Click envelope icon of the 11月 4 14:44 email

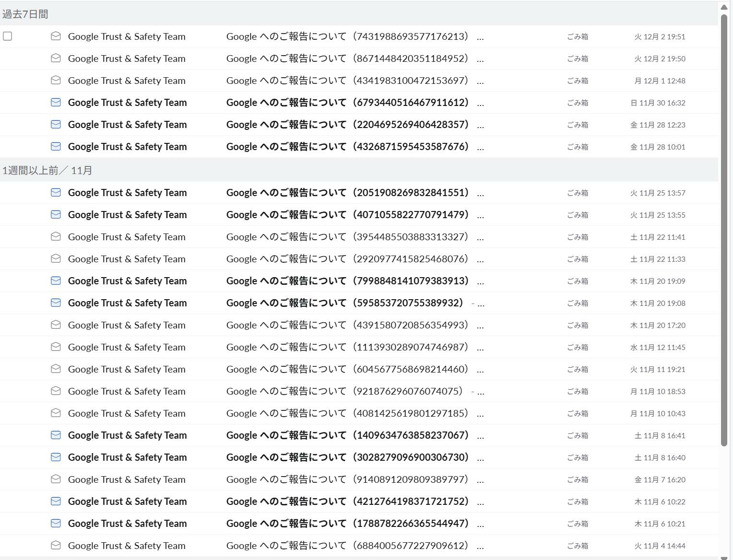coord(56,546)
